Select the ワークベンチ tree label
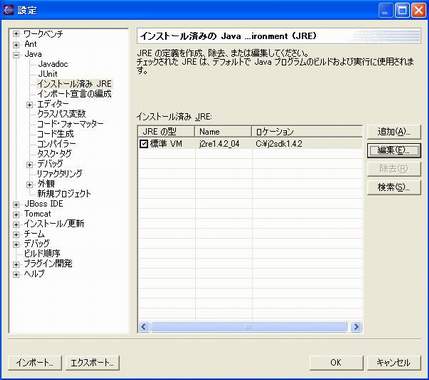 [43, 34]
